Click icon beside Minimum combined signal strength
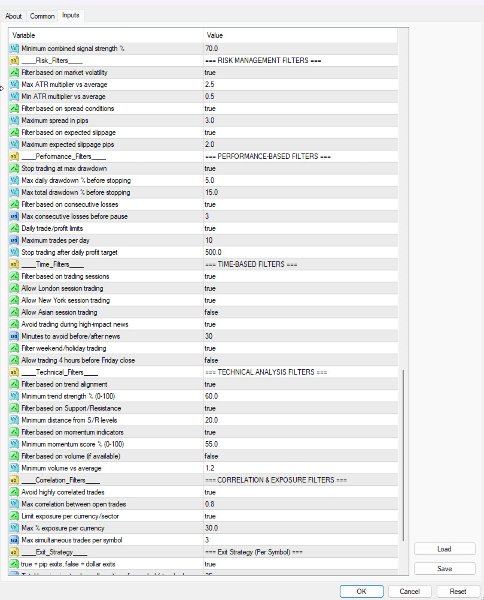This screenshot has height=600, width=484. (x=14, y=48)
